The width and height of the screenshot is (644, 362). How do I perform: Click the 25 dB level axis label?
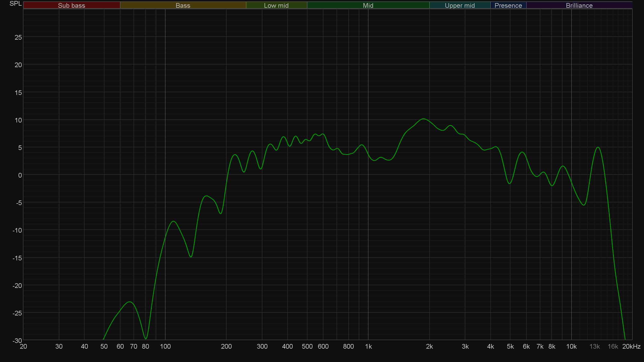pos(18,38)
